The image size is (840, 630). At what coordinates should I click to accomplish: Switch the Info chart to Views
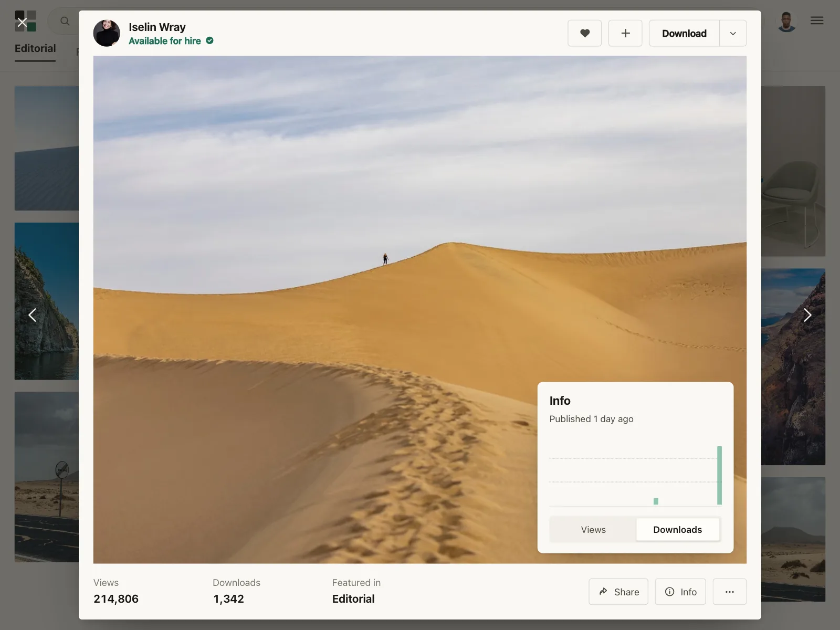click(593, 530)
